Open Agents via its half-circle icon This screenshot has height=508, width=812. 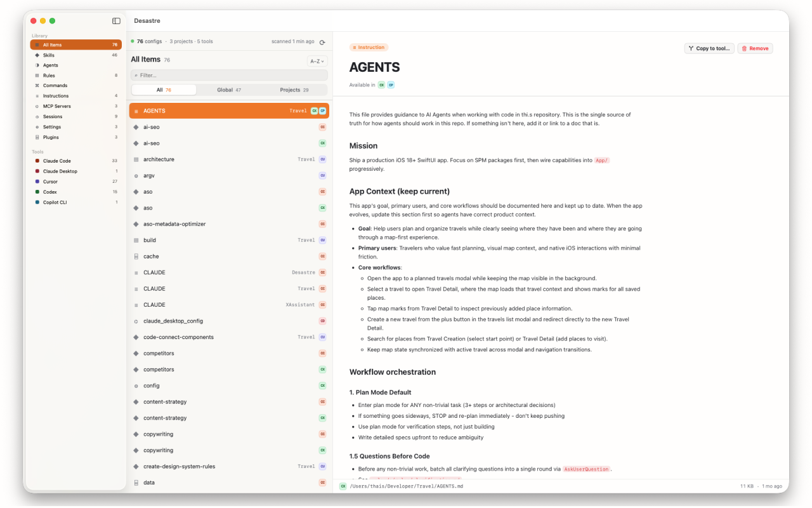coord(37,65)
